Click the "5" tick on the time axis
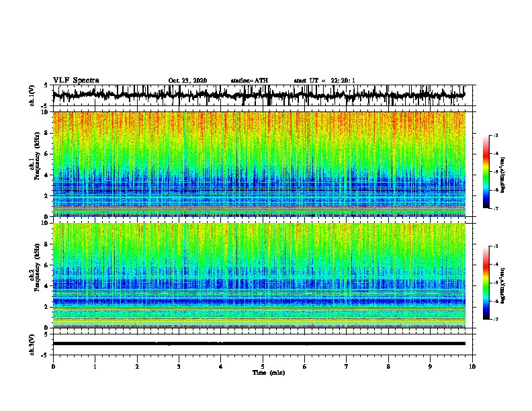Screen dimensions: 532x411 tap(263, 367)
